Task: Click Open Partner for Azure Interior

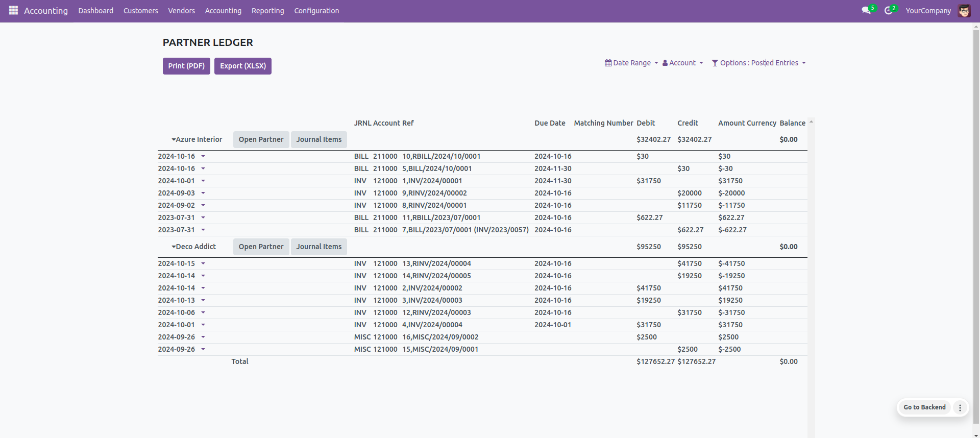Action: click(261, 139)
